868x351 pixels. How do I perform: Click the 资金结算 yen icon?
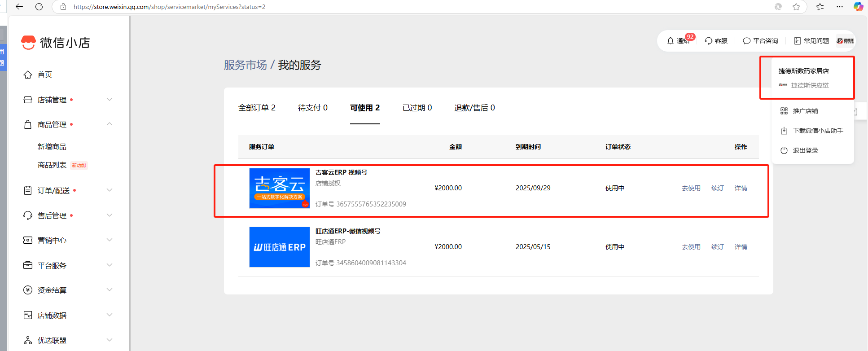(28, 290)
